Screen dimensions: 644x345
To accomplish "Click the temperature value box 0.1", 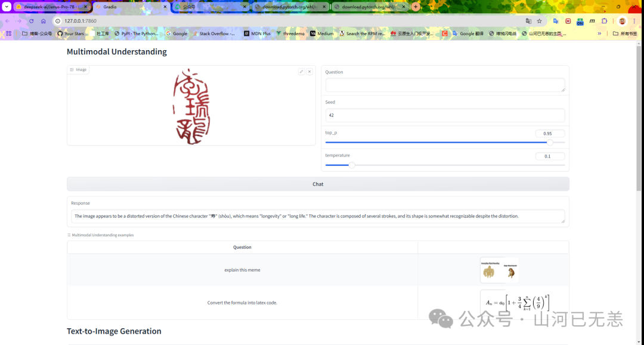I will [x=550, y=156].
